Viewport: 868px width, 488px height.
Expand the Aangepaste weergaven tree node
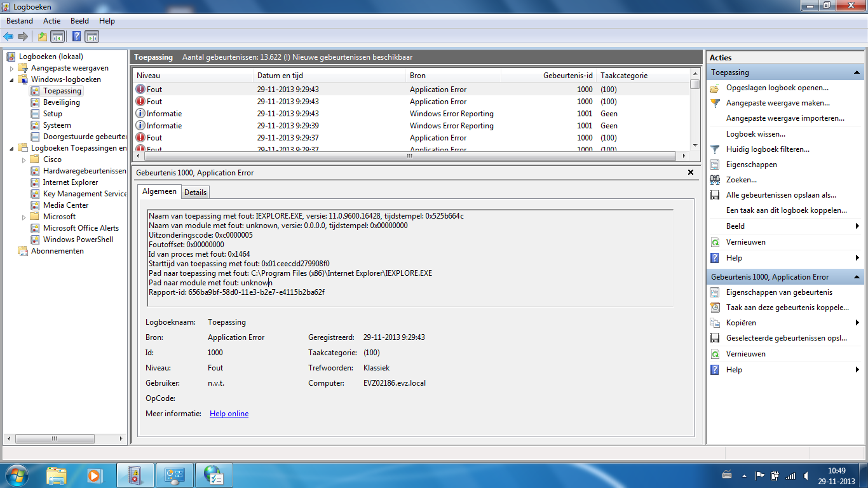coord(11,68)
